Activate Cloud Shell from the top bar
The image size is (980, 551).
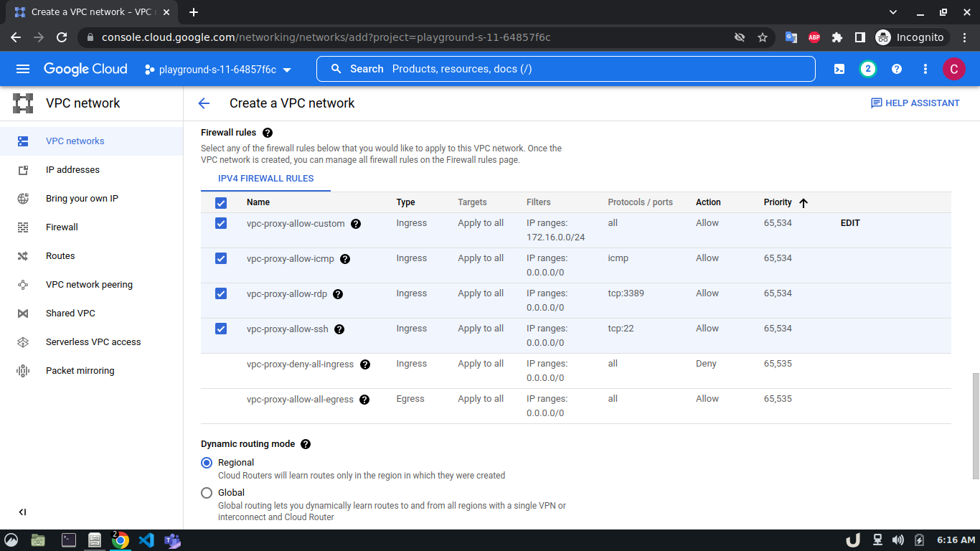point(839,69)
